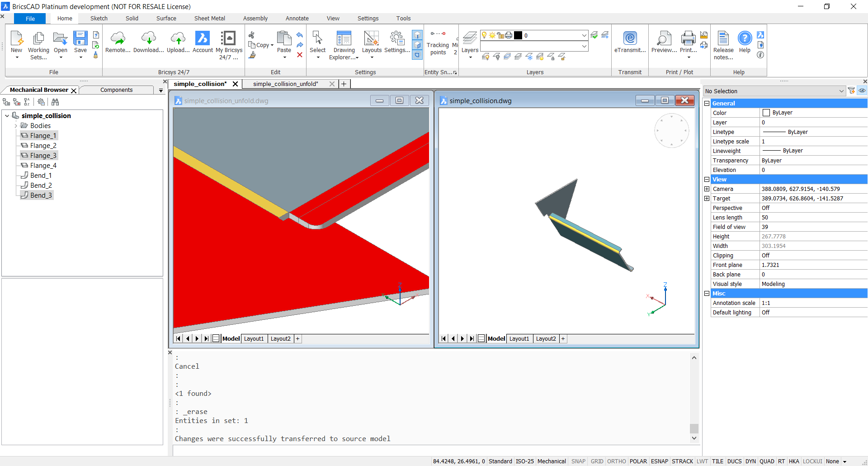Select Layout1 tab in simple_collision.dwg window
868x466 pixels.
click(x=519, y=338)
